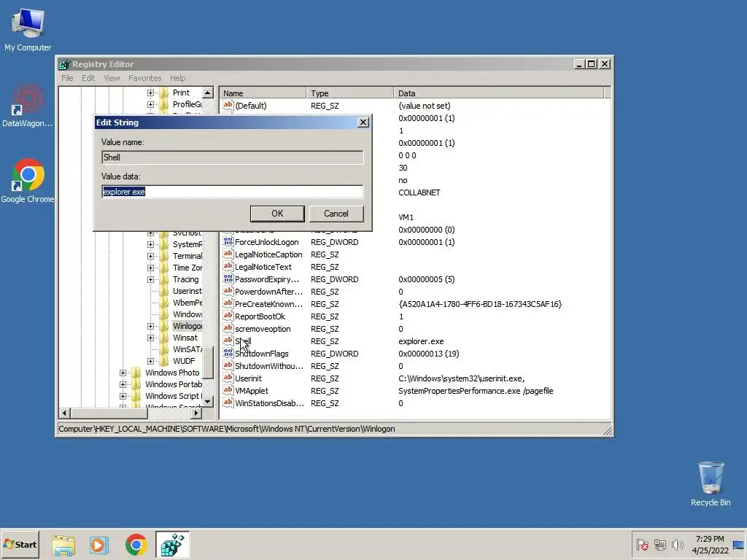Expand Windows Photo key node
Screen dimensions: 747x560
[123, 373]
